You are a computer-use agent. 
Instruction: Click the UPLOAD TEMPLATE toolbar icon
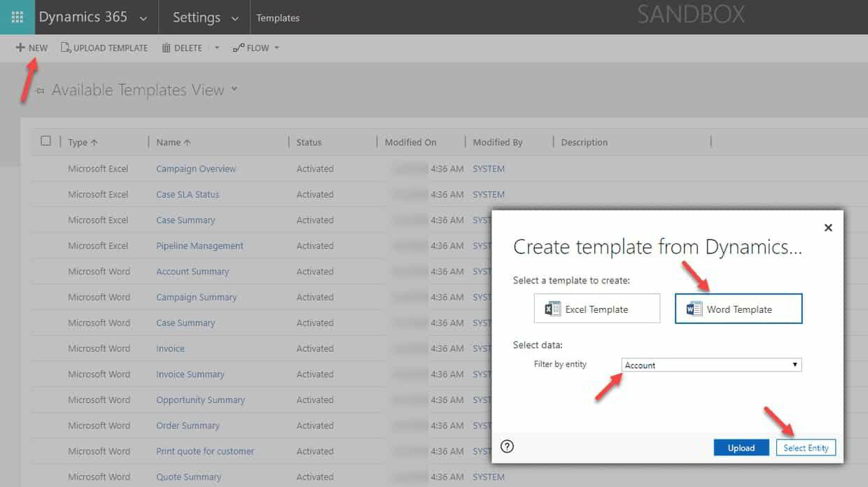[x=64, y=48]
